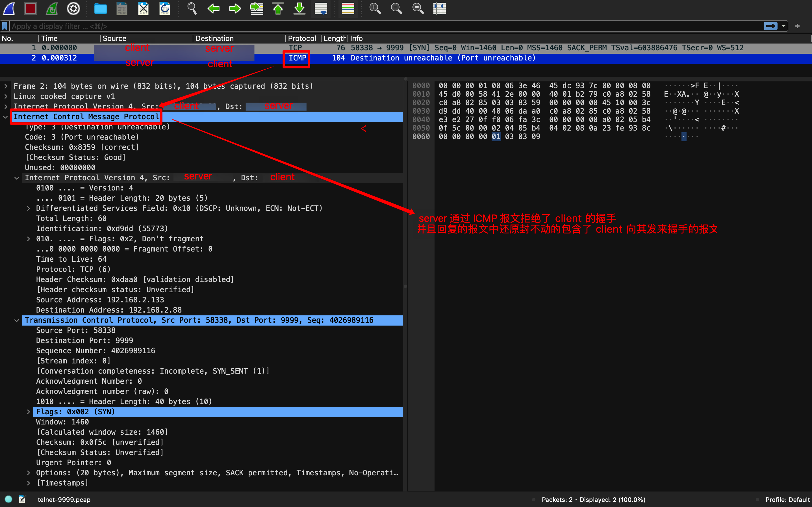
Task: Click the resize columns toolbar icon
Action: [439, 8]
